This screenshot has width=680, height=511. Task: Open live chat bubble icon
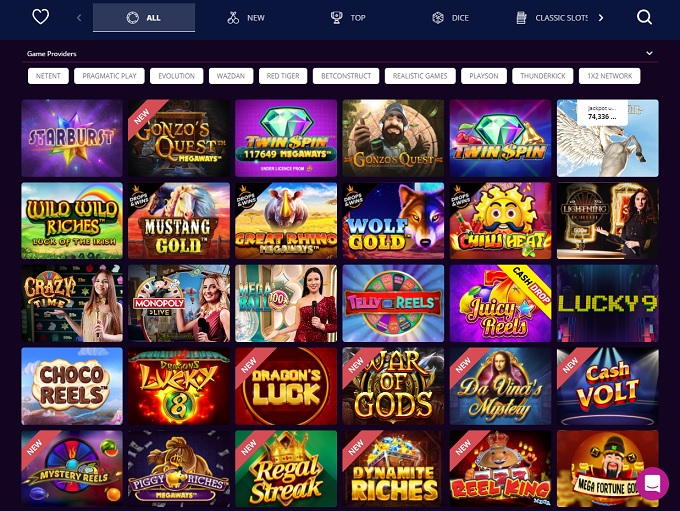(x=652, y=483)
